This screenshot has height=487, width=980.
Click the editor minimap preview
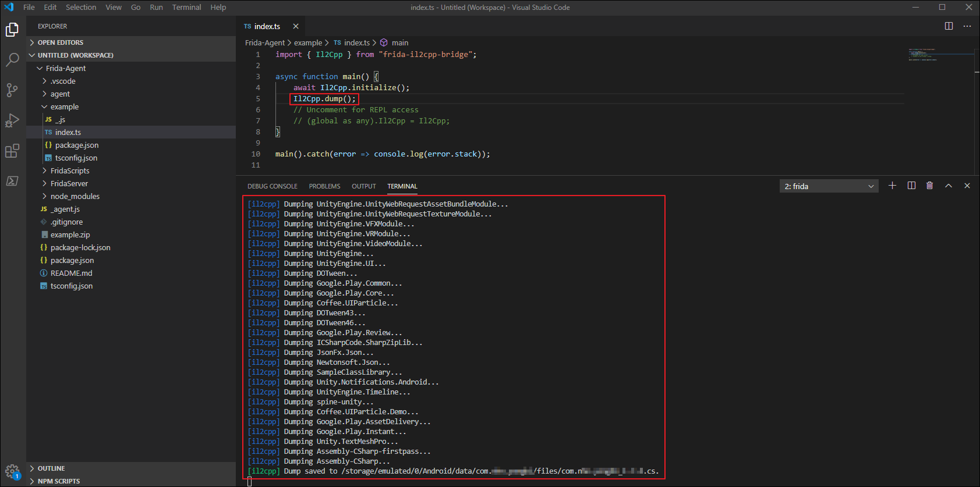click(x=940, y=55)
